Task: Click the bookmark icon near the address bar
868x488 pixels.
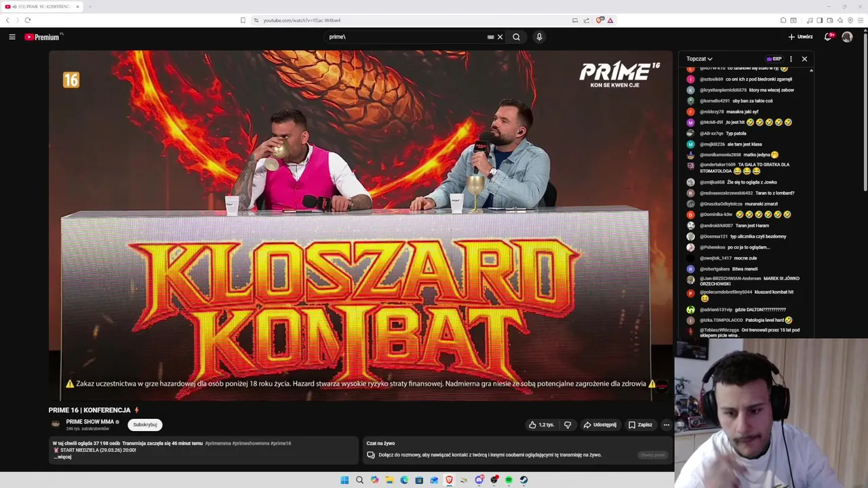Action: 243,20
